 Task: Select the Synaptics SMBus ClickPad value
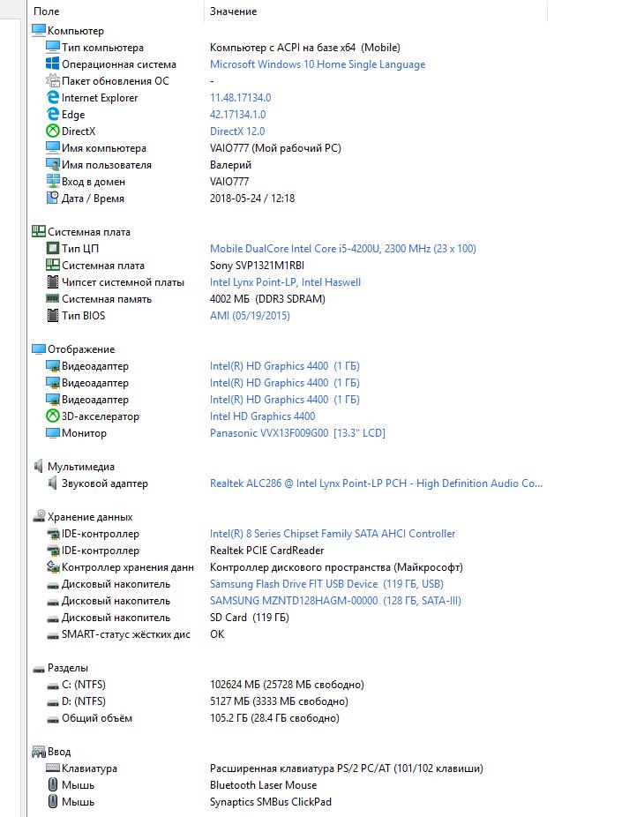271,801
